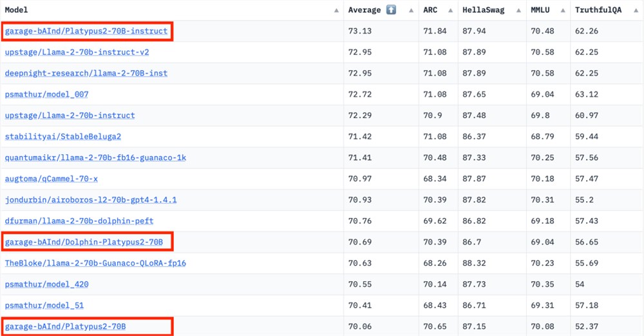
Task: Click the ARC column sort triangle
Action: (451, 11)
